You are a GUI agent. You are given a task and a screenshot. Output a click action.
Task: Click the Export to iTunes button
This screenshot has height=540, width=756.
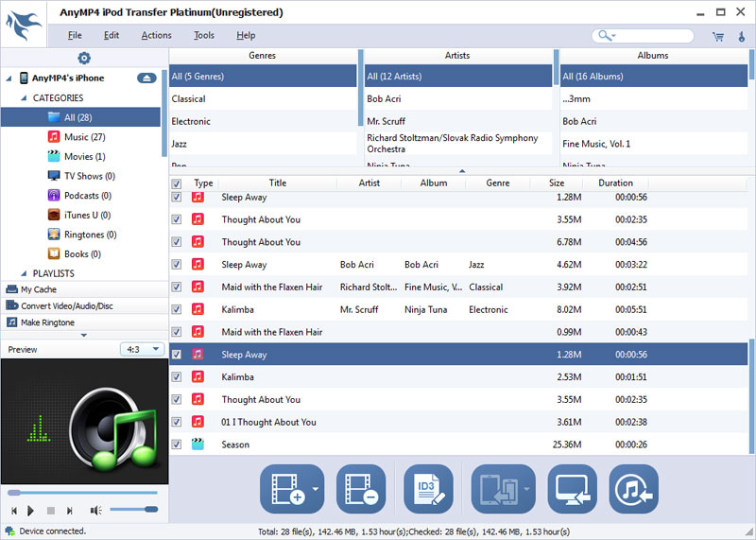633,489
